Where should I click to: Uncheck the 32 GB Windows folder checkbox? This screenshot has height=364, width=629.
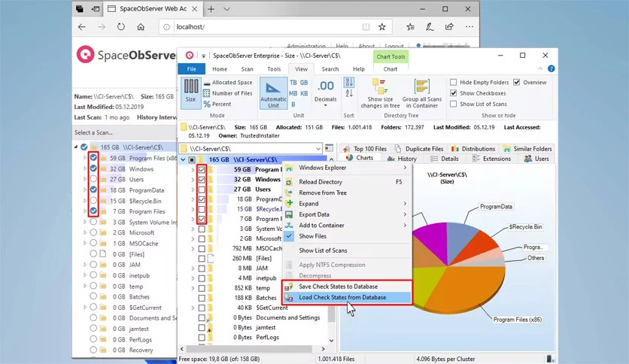click(202, 180)
